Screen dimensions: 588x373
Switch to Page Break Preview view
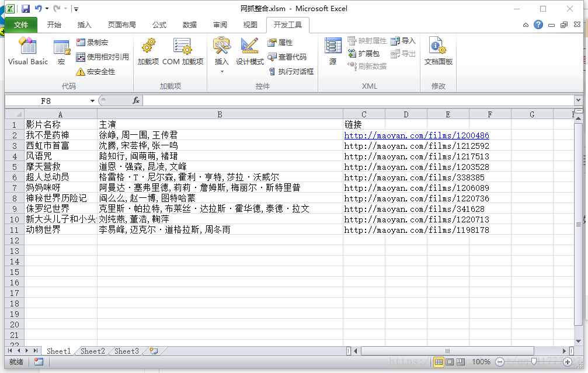click(x=461, y=362)
